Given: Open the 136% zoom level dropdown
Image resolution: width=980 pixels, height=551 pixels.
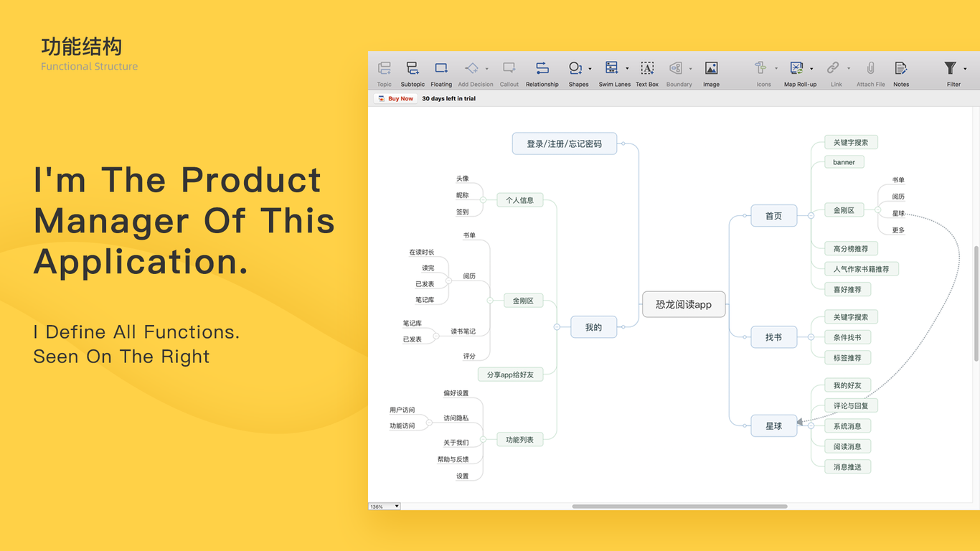Looking at the screenshot, I should [385, 507].
